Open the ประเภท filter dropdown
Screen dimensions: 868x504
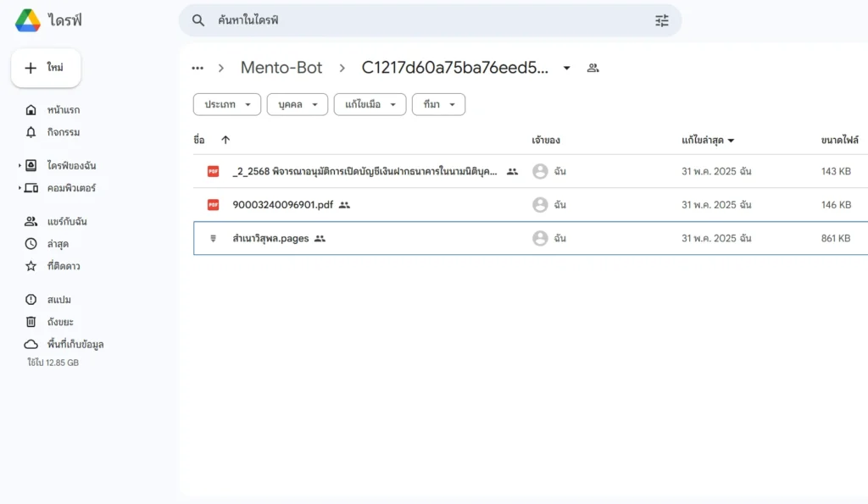point(226,104)
